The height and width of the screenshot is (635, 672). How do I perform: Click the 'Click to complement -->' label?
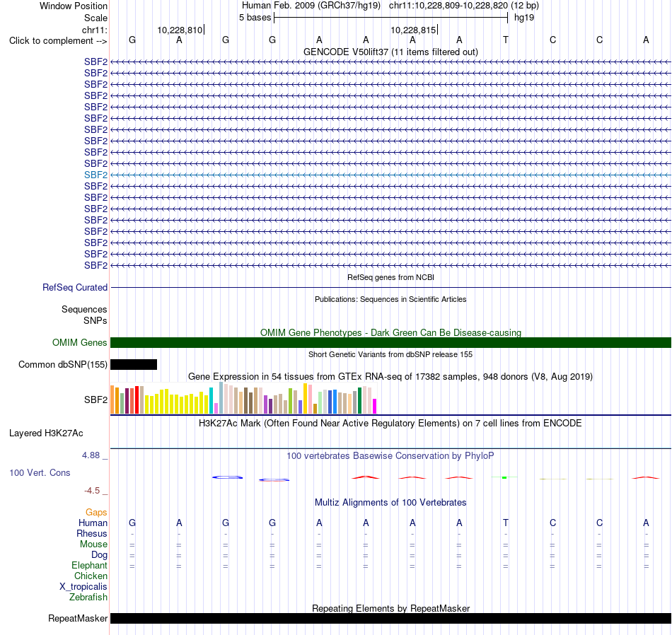click(58, 41)
